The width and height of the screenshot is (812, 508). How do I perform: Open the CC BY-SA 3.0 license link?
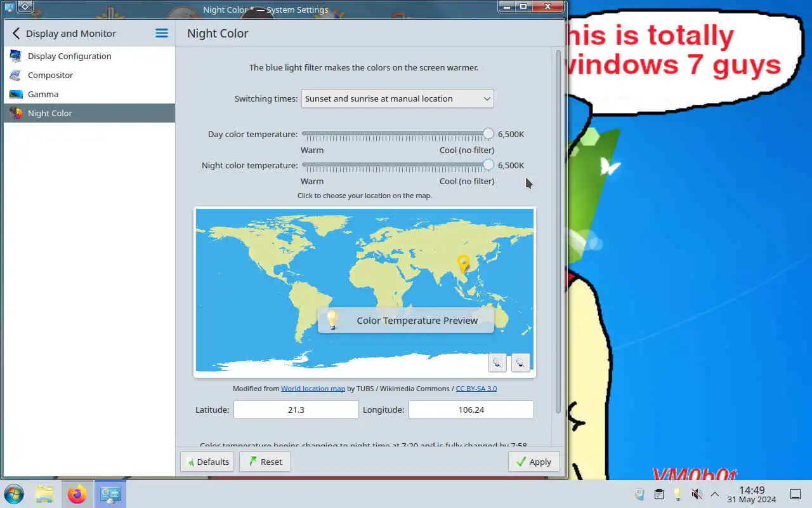click(476, 388)
